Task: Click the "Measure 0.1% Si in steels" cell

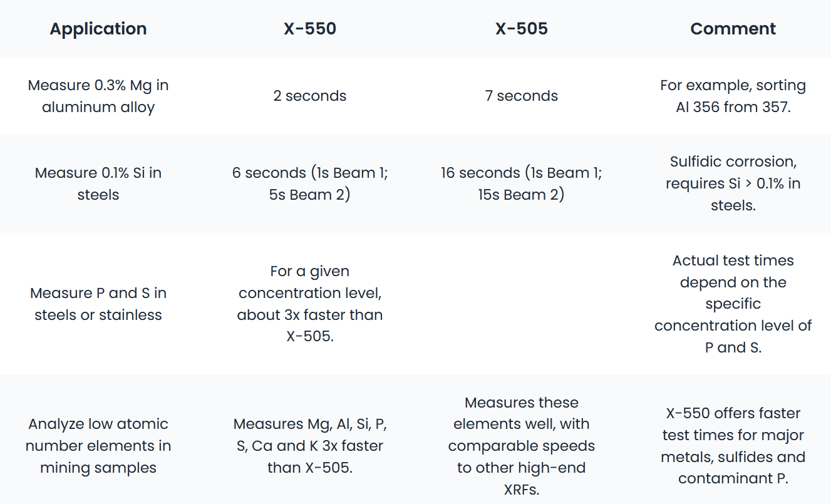Action: [x=98, y=183]
